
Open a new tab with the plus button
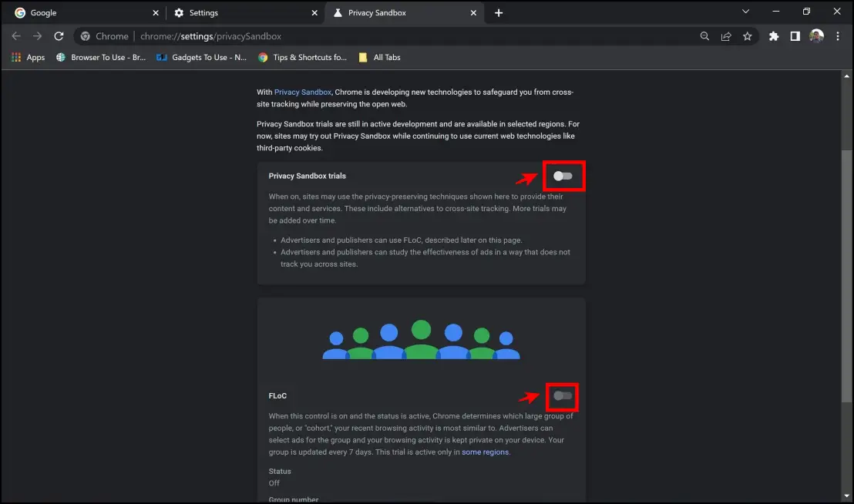(499, 12)
